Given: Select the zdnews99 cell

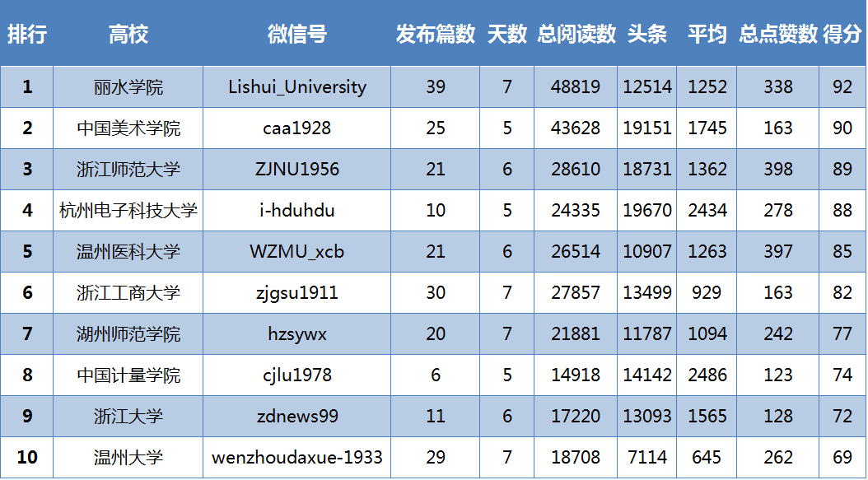Looking at the screenshot, I should tap(297, 416).
